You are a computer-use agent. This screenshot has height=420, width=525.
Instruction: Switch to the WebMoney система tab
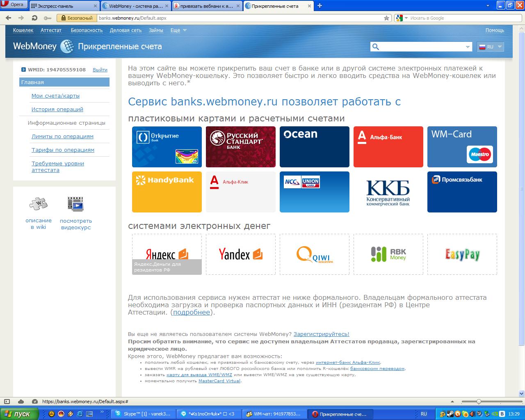(135, 6)
